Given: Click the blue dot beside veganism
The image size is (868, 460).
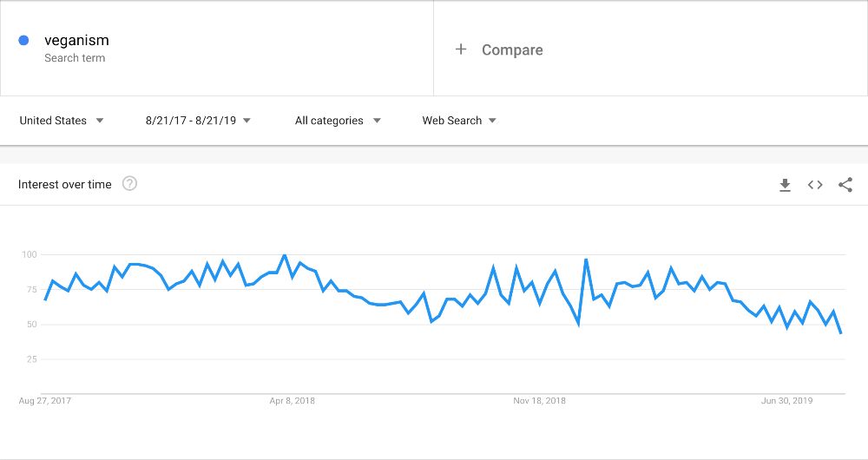Looking at the screenshot, I should pos(23,40).
